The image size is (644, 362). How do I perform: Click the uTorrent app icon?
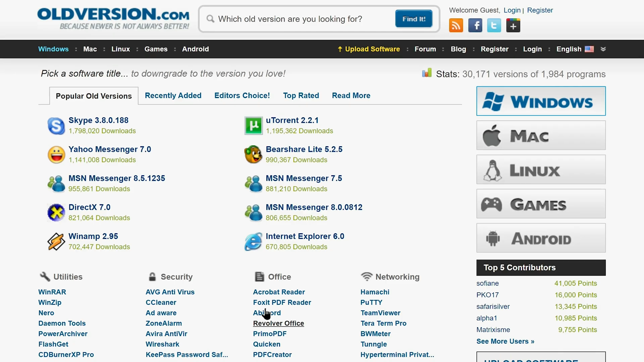(253, 126)
